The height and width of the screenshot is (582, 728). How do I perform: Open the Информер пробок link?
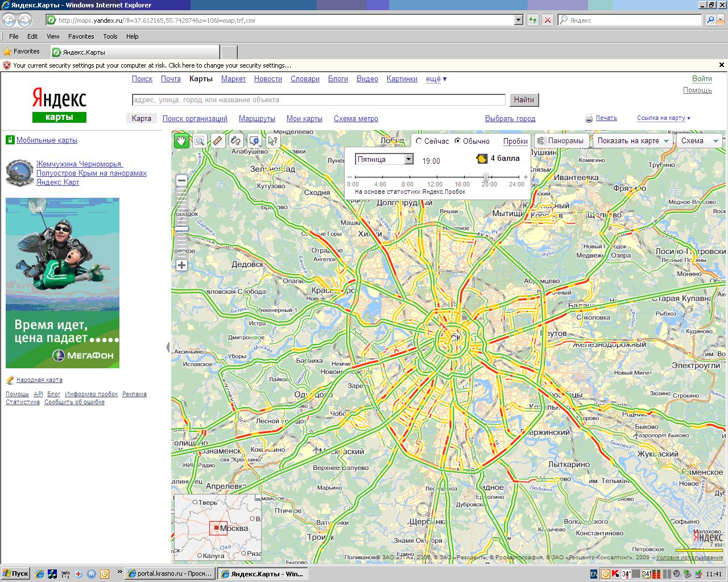[x=92, y=394]
